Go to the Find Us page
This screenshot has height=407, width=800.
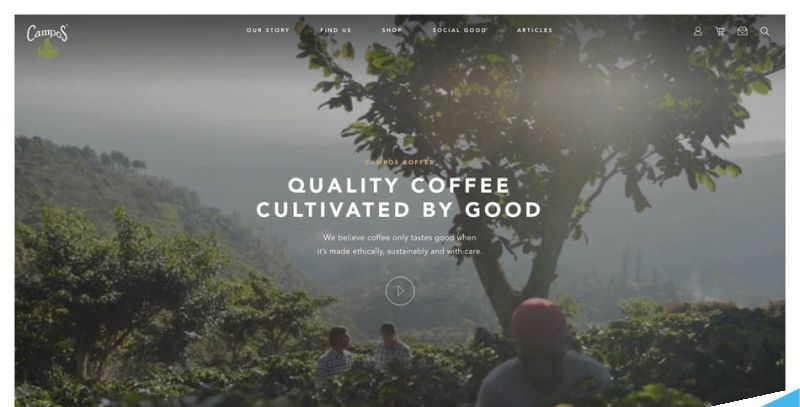pyautogui.click(x=336, y=30)
